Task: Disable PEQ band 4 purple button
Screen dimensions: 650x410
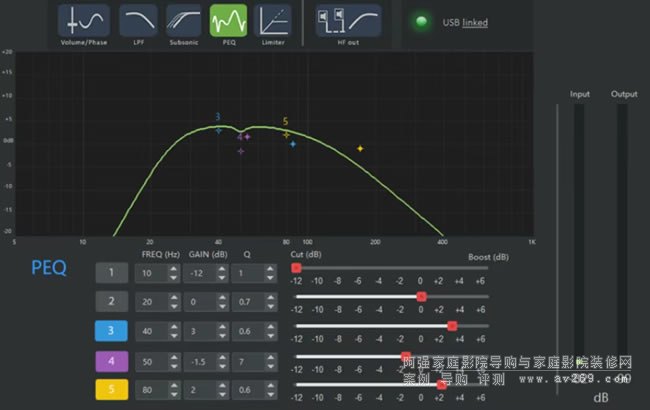Action: 112,361
